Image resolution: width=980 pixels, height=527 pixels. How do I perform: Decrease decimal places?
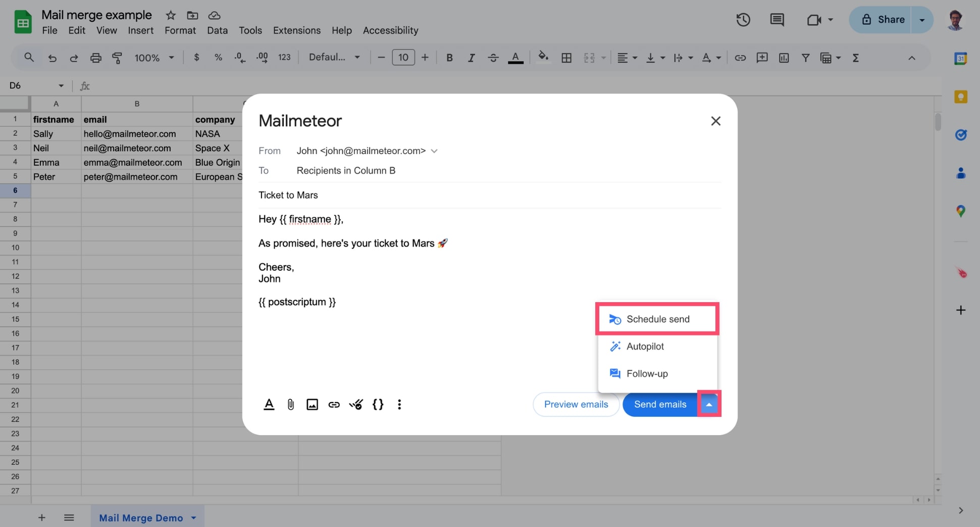click(x=240, y=58)
